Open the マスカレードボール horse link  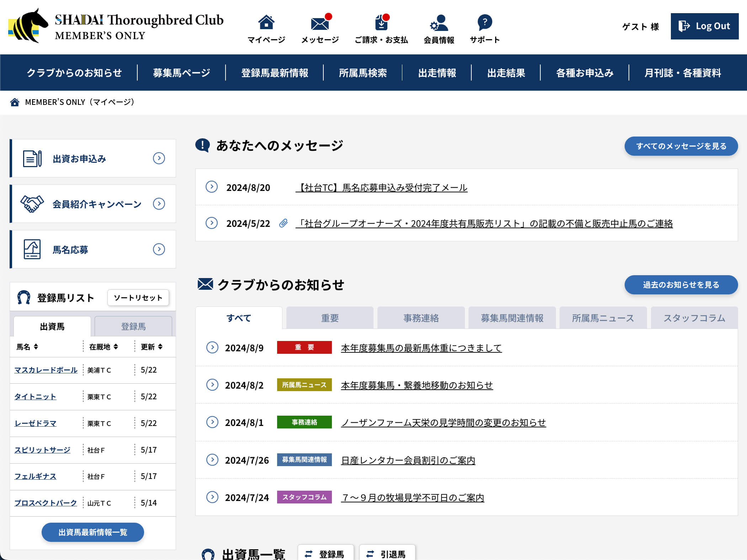[46, 370]
